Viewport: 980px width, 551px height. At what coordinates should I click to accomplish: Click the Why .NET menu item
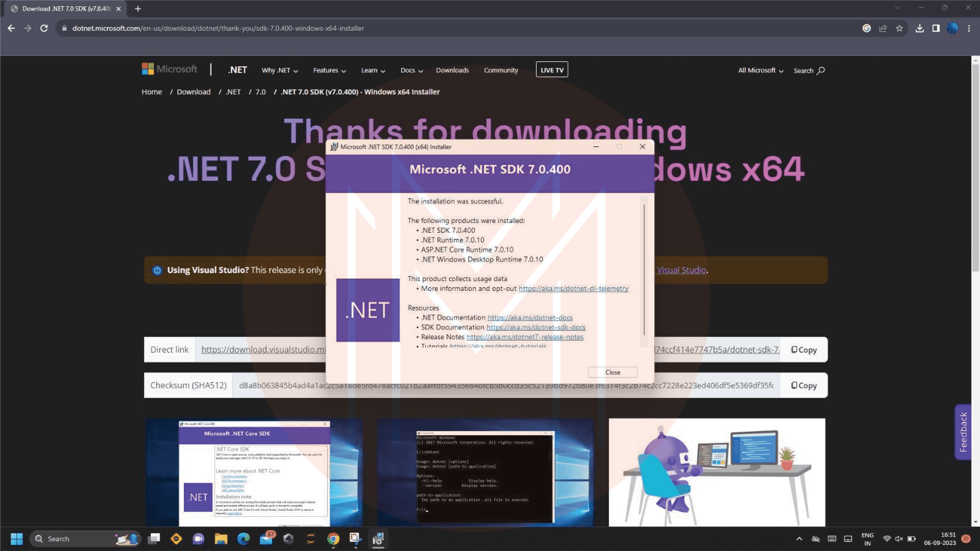point(279,70)
